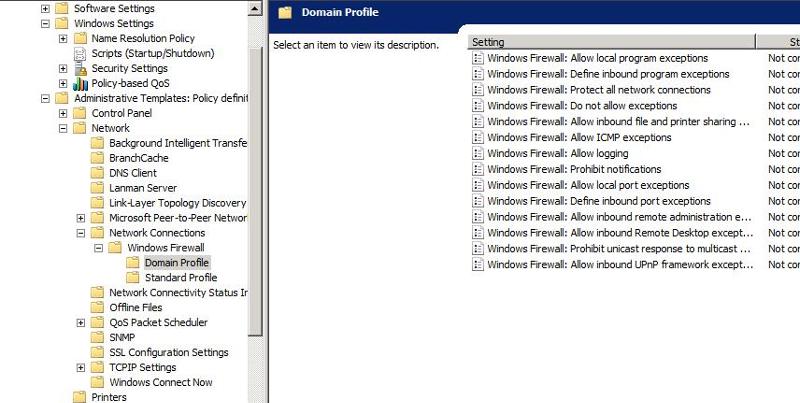
Task: Sort by the Setting column header
Action: click(611, 42)
